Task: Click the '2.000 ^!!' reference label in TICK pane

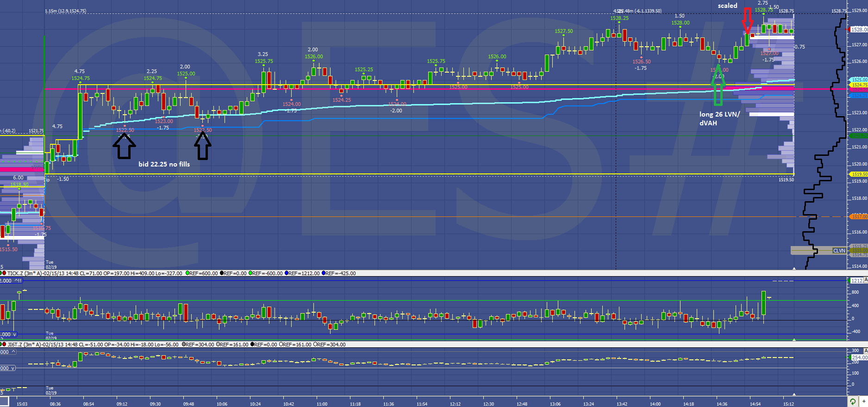Action: (11, 281)
